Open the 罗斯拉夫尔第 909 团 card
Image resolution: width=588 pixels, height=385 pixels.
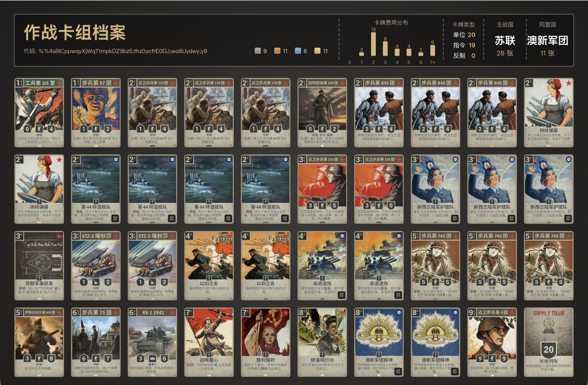[x=39, y=342]
